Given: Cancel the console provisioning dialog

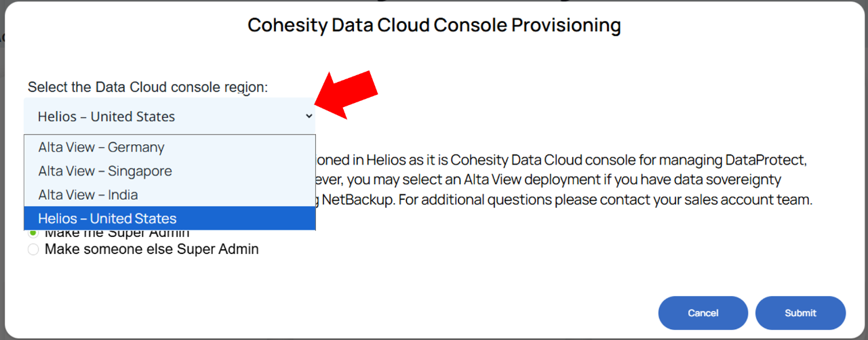Looking at the screenshot, I should [x=703, y=313].
